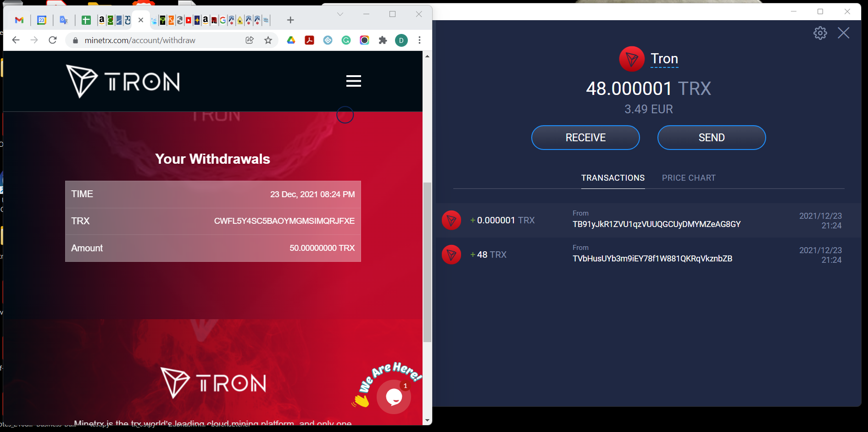This screenshot has height=432, width=868.
Task: Expand the tab search dropdown
Action: click(340, 14)
